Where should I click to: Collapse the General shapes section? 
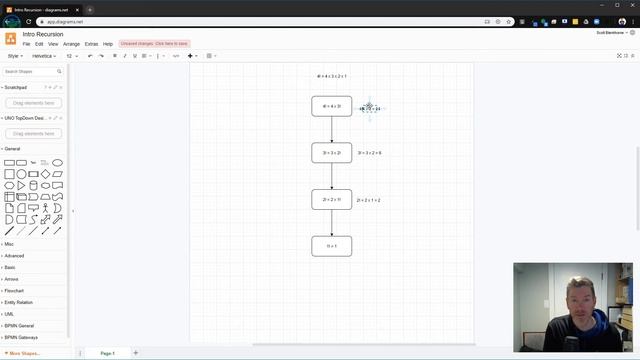click(12, 149)
